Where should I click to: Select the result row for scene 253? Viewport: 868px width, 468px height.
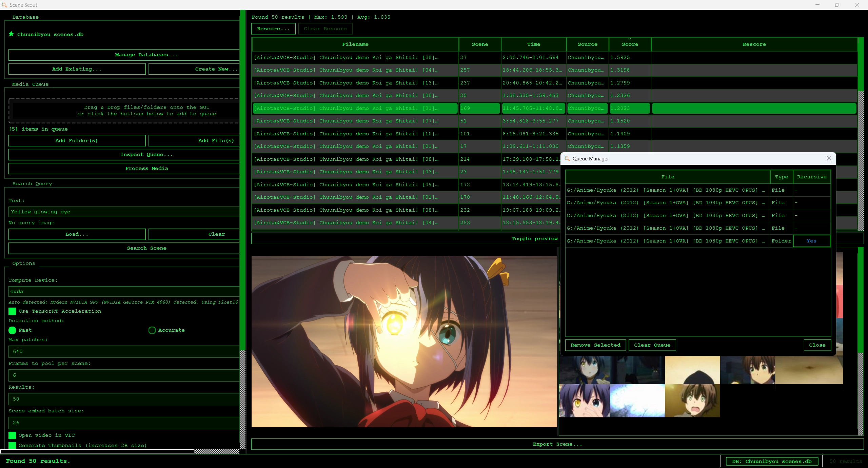tap(406, 222)
